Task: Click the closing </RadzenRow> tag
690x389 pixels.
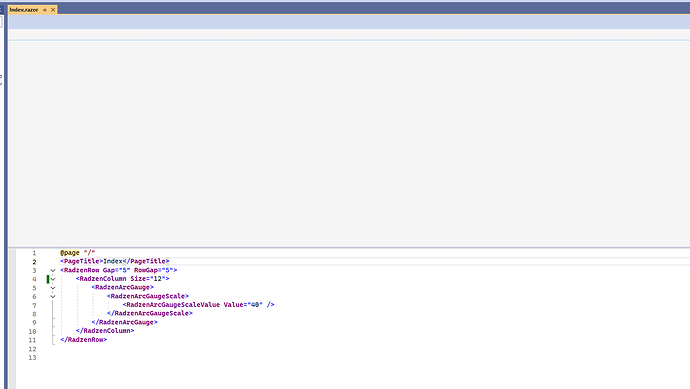Action: (x=84, y=340)
